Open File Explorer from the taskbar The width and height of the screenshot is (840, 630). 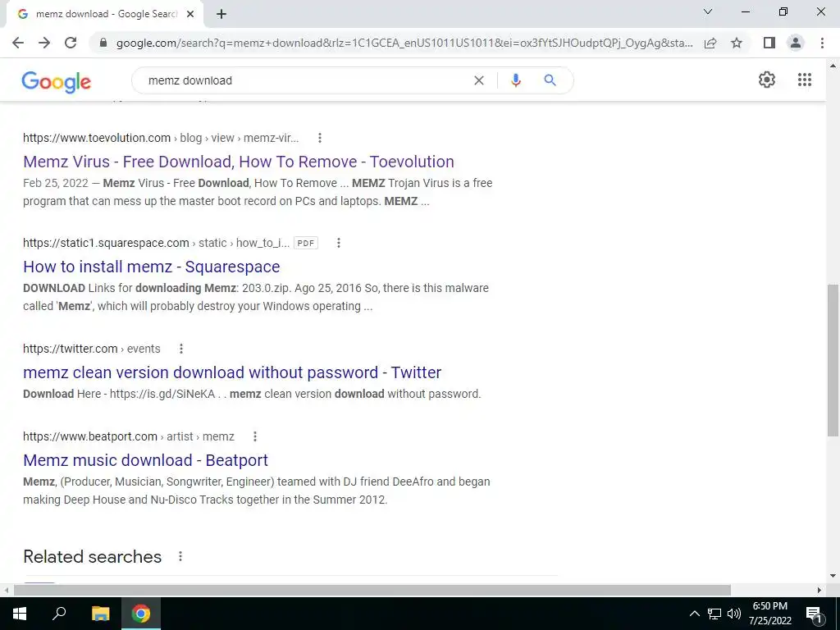(x=100, y=614)
